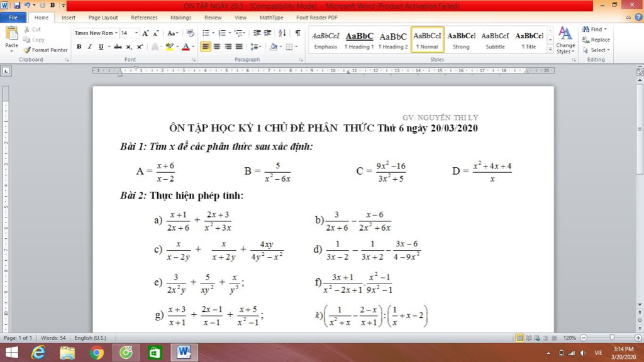Shrink font size button
The height and width of the screenshot is (362, 644).
coord(156,33)
